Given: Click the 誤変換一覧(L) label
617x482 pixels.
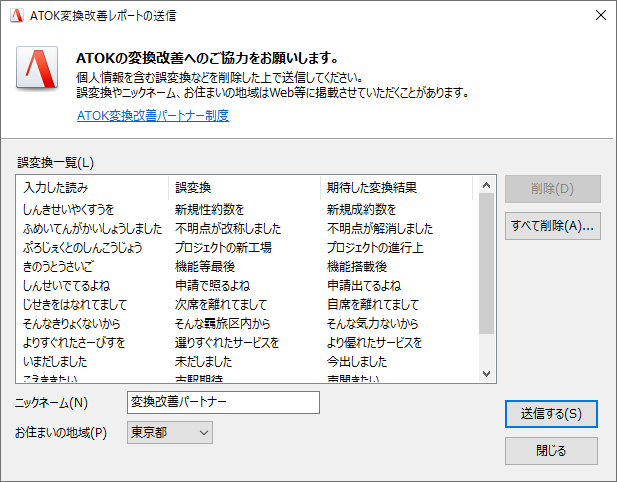Looking at the screenshot, I should coord(55,163).
